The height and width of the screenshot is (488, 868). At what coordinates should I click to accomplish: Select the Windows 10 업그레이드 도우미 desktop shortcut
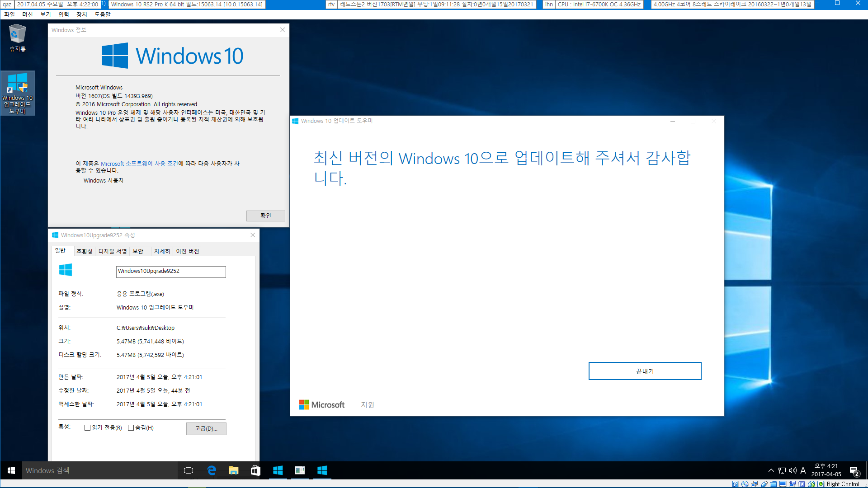(x=18, y=93)
